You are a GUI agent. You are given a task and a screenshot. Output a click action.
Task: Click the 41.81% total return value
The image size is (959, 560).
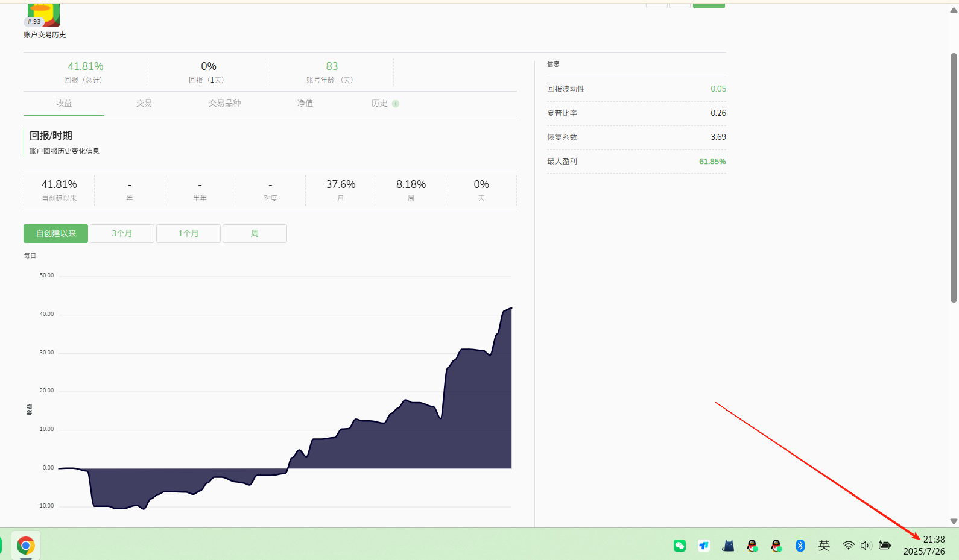click(x=85, y=66)
